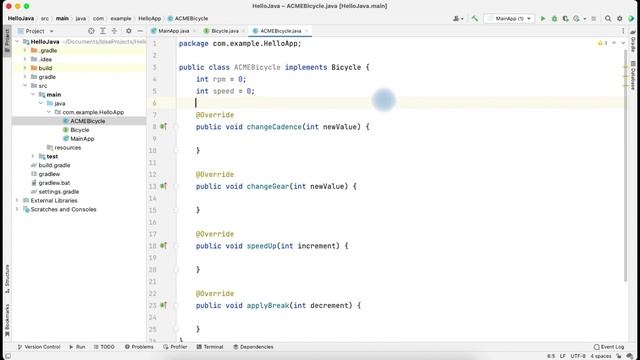
Task: Expand the .idea folder
Action: pos(25,59)
